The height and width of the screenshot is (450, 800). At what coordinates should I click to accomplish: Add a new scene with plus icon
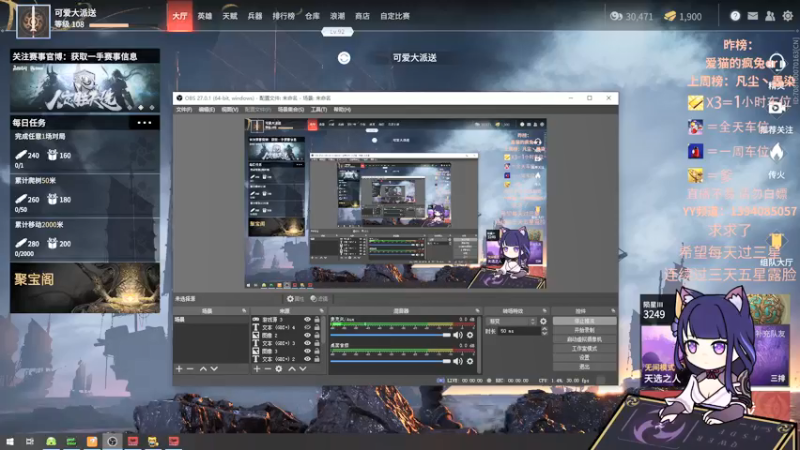point(179,368)
